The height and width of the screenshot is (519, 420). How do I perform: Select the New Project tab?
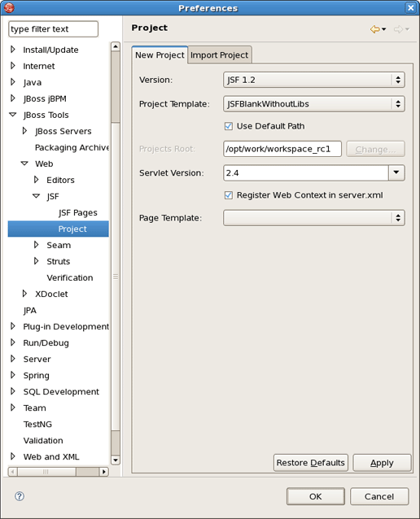tap(160, 55)
